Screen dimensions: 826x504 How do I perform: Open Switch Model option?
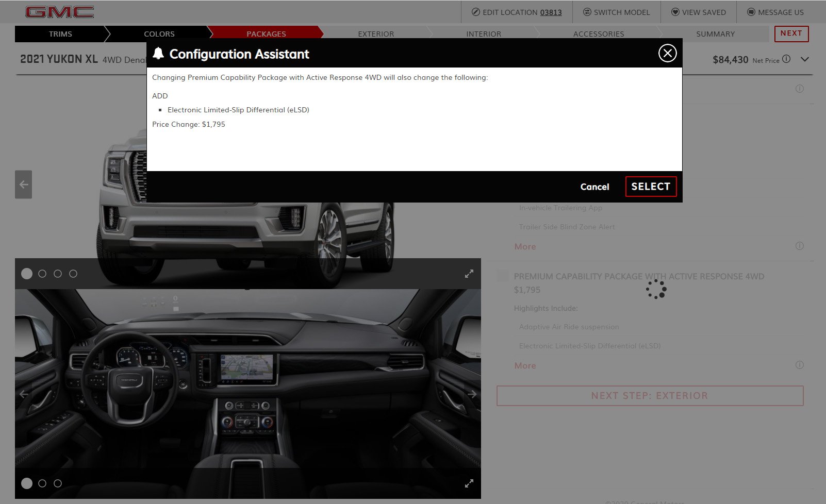click(616, 12)
